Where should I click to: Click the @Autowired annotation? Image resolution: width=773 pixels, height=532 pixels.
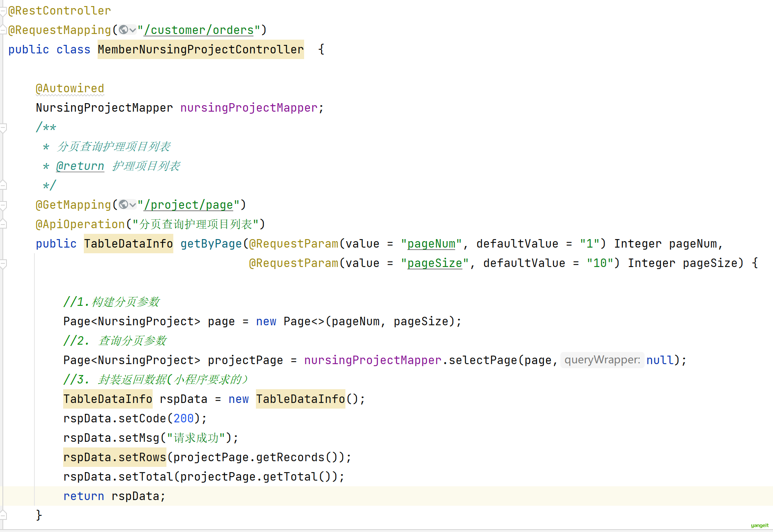pyautogui.click(x=70, y=88)
